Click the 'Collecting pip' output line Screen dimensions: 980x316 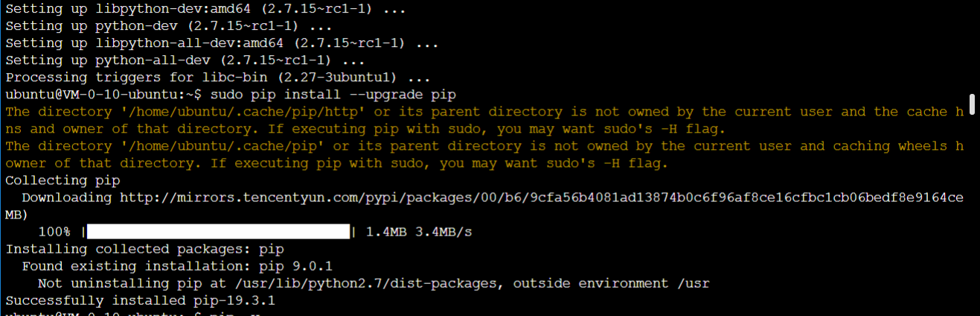pos(63,180)
